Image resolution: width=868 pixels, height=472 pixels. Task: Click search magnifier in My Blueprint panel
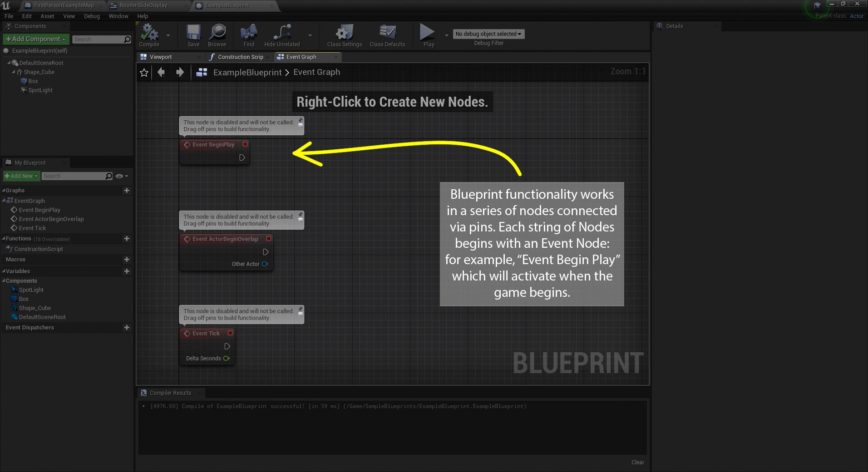(109, 176)
